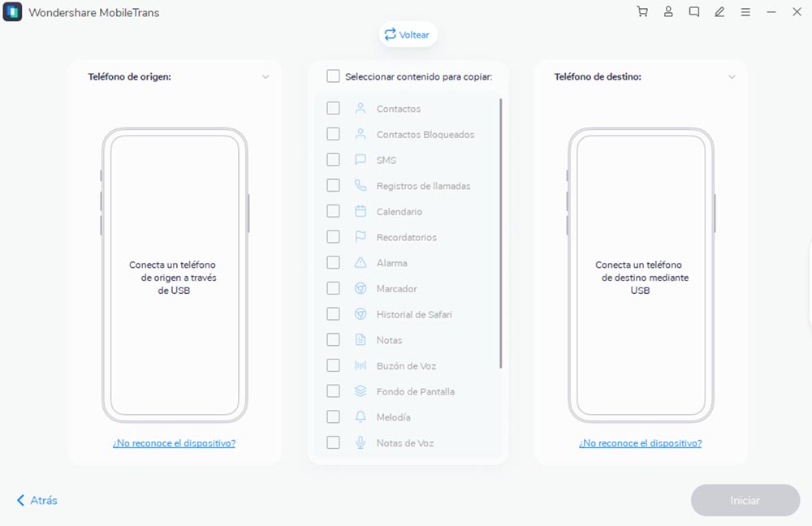Open the user account icon
Screen dimensions: 812x526
[x=668, y=12]
